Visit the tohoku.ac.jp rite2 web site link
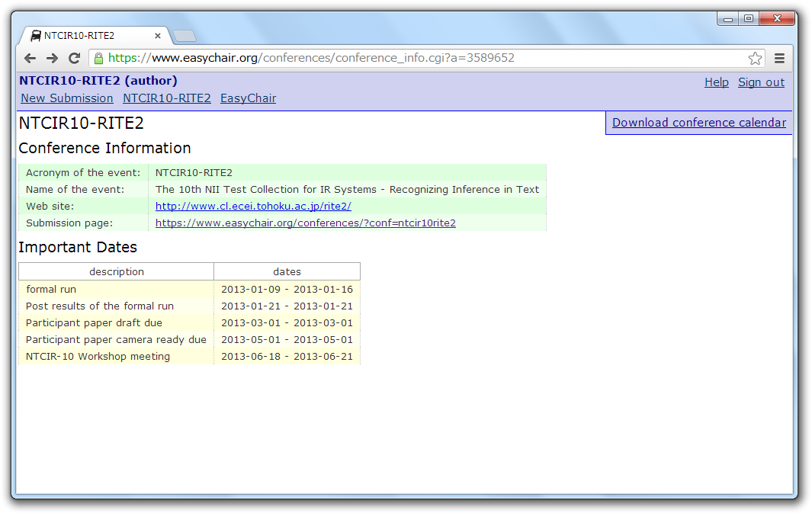The height and width of the screenshot is (513, 812). [x=253, y=206]
